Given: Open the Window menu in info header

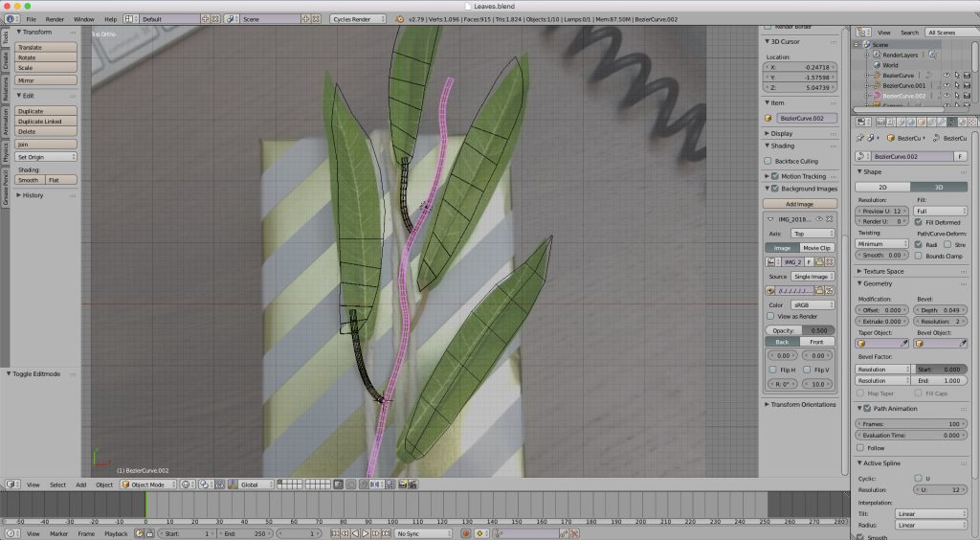Looking at the screenshot, I should click(84, 19).
